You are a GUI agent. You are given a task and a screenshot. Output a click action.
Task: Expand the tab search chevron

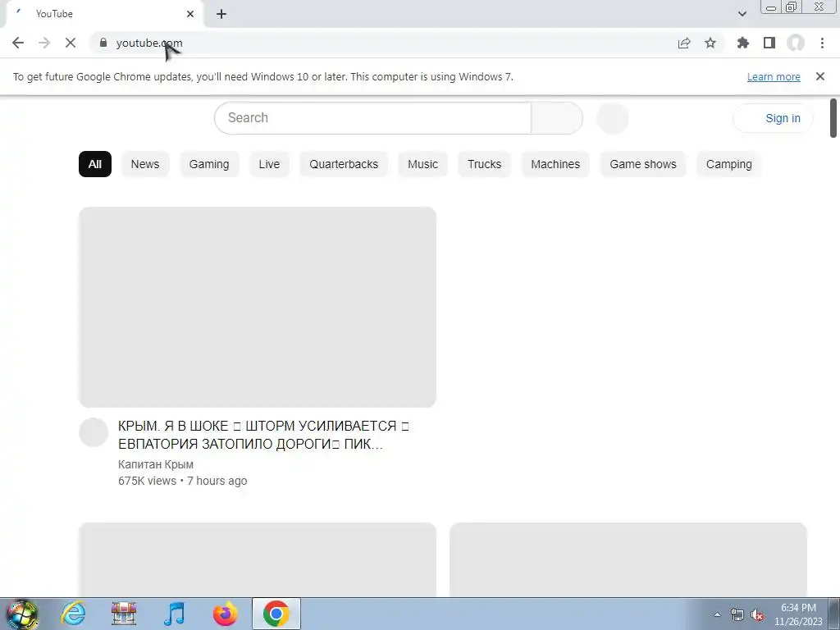tap(742, 14)
